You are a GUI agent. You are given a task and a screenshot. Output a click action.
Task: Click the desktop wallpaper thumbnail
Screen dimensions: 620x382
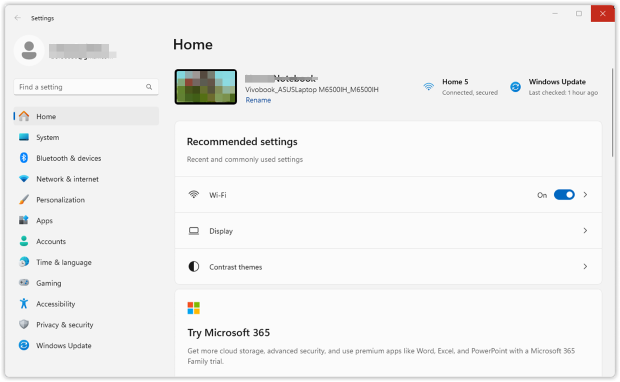coord(206,87)
